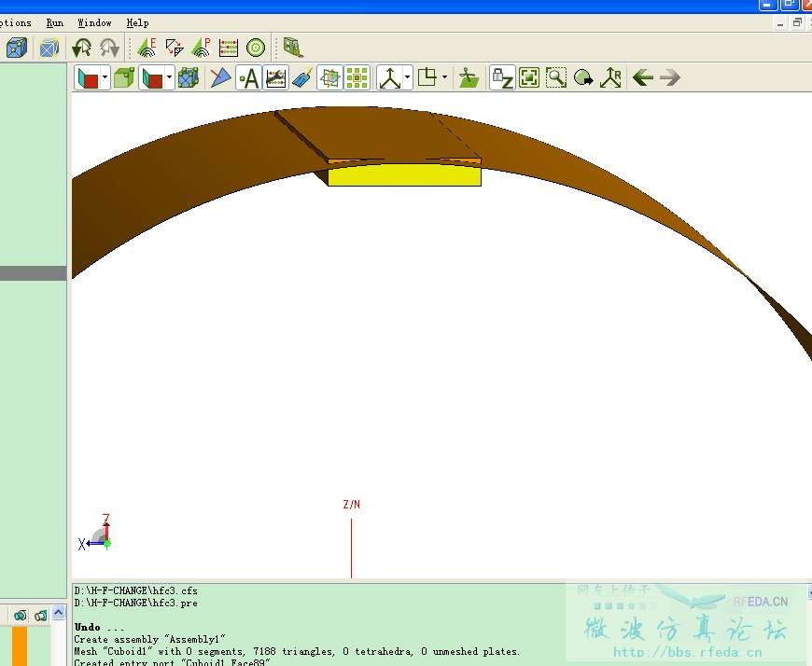Toggle the intersecting workplanes display icon
812x666 pixels.
pos(329,78)
